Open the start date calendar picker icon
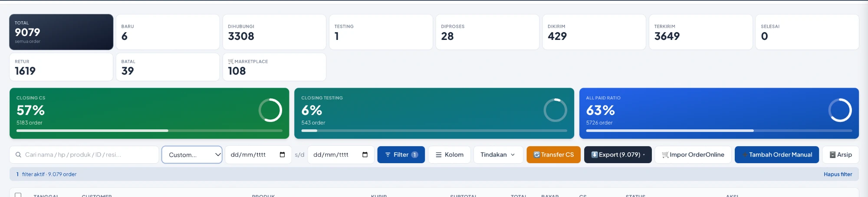 (283, 155)
